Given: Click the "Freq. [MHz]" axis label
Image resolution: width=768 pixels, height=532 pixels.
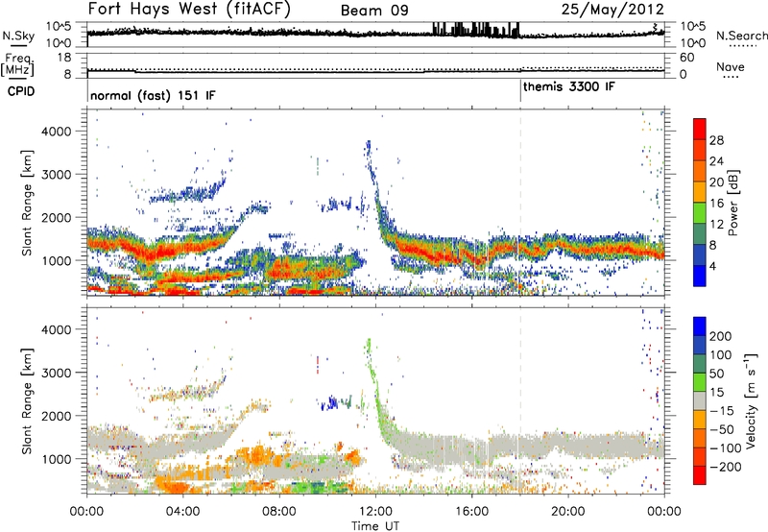Looking at the screenshot, I should click(17, 64).
